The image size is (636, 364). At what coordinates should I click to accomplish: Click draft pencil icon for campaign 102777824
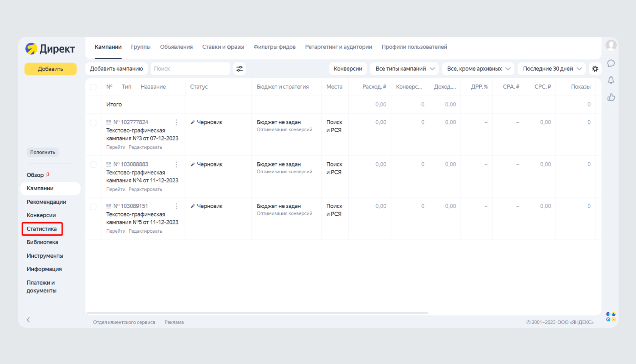[193, 122]
